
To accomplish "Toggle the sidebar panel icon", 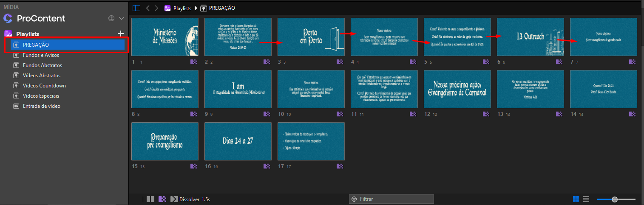I will tap(136, 8).
